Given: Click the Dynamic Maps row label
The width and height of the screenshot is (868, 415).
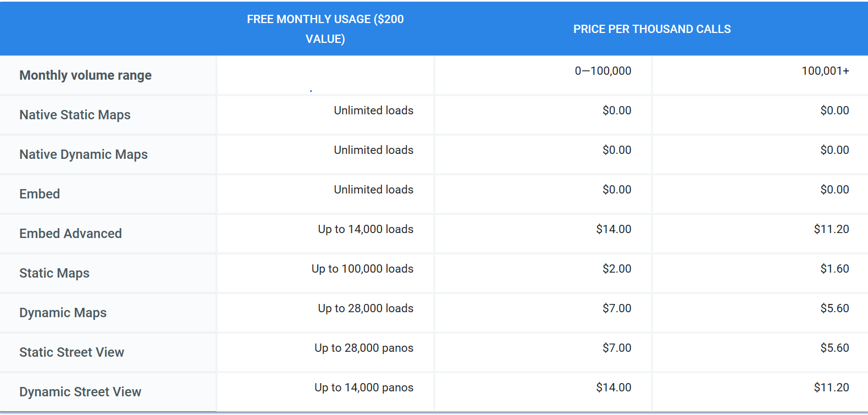Looking at the screenshot, I should click(x=63, y=313).
